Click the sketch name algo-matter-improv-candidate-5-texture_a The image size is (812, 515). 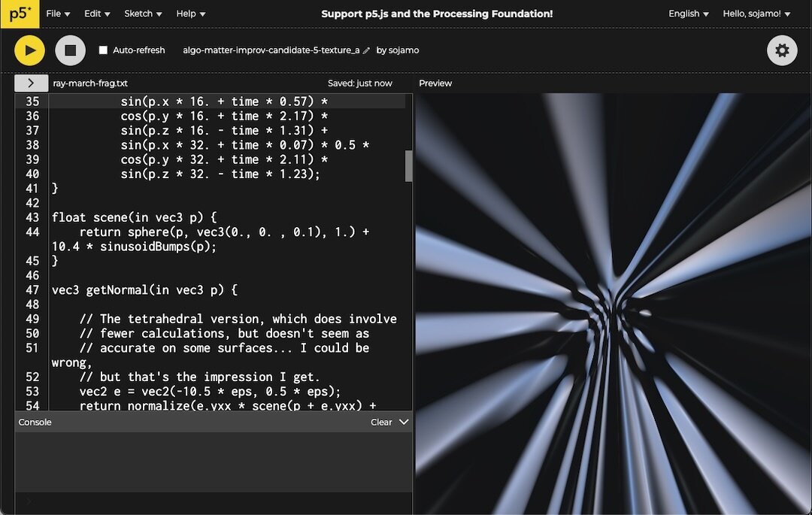click(271, 50)
